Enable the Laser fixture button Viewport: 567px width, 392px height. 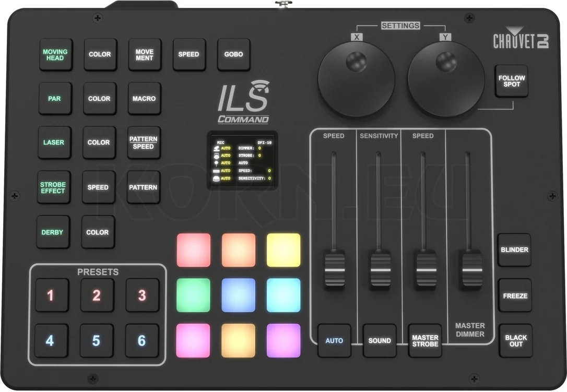tap(54, 142)
